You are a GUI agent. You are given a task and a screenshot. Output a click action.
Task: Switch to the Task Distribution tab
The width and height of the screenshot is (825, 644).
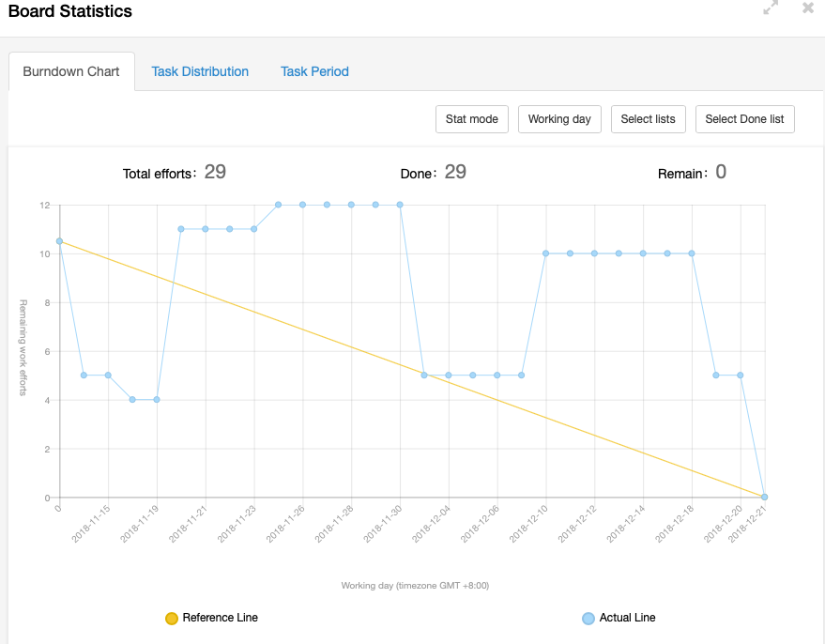click(x=200, y=71)
